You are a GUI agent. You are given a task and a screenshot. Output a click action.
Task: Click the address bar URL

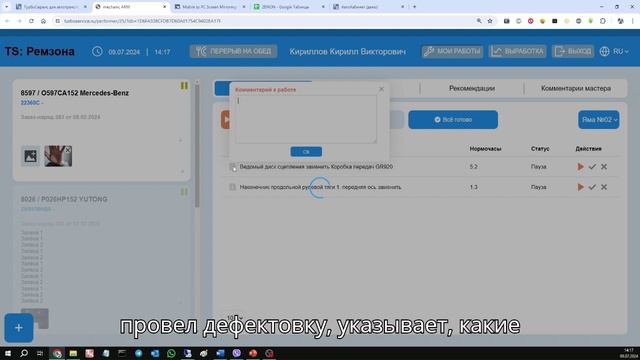coord(142,21)
